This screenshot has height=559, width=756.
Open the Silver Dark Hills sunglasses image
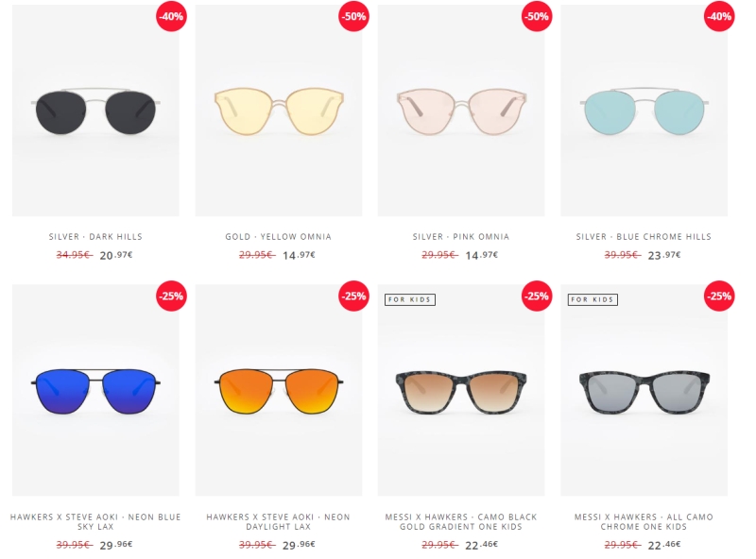95,110
